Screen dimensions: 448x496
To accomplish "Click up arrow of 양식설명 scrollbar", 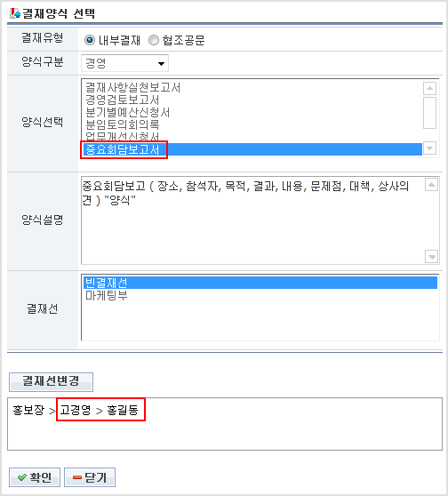I will 431,184.
